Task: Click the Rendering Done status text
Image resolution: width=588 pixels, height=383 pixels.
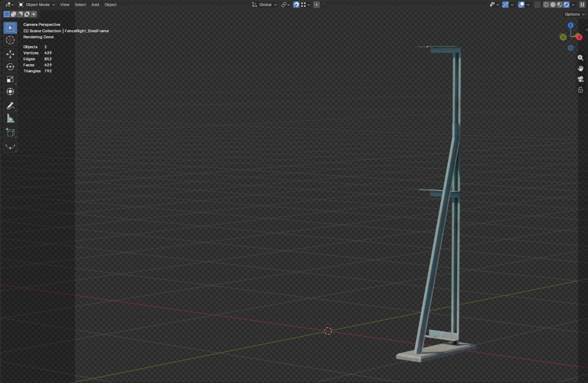Action: [x=38, y=37]
